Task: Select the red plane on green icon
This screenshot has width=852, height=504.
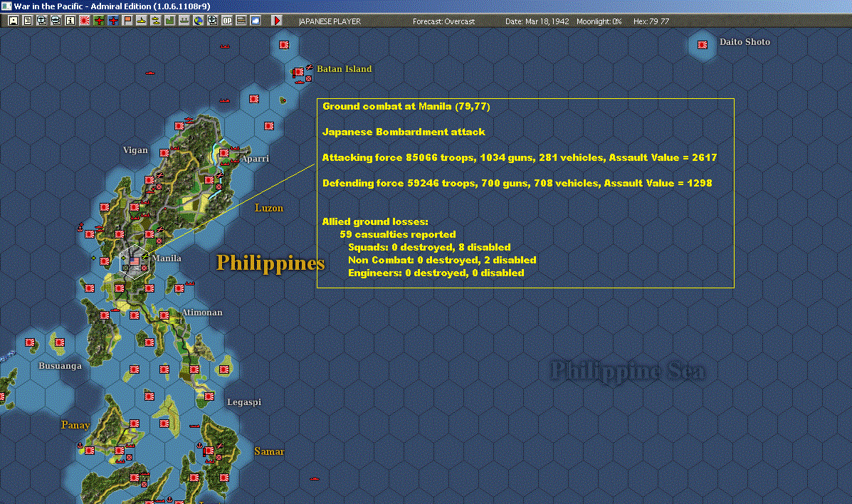Action: 99,21
